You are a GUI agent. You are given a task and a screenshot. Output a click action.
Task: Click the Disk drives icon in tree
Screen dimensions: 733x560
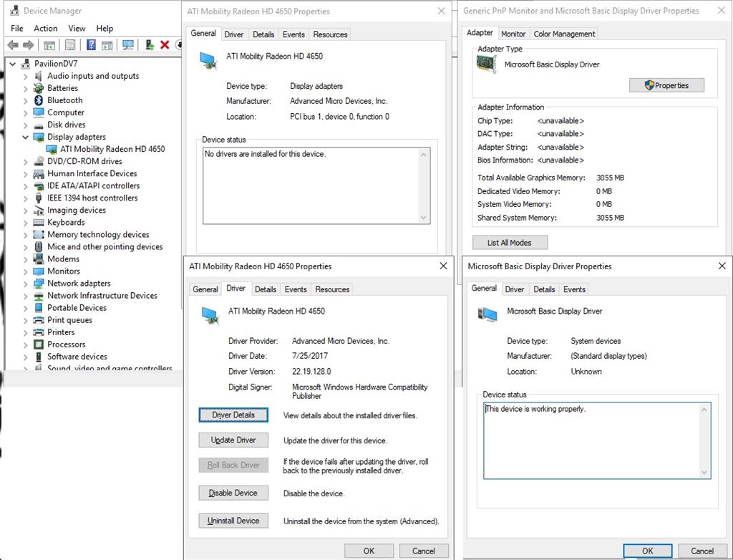click(39, 125)
